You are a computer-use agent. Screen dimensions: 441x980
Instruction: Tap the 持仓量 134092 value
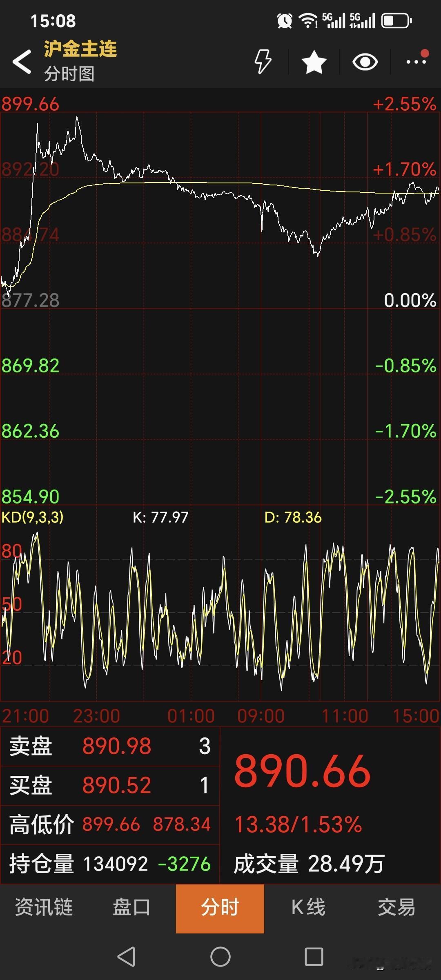(x=116, y=864)
